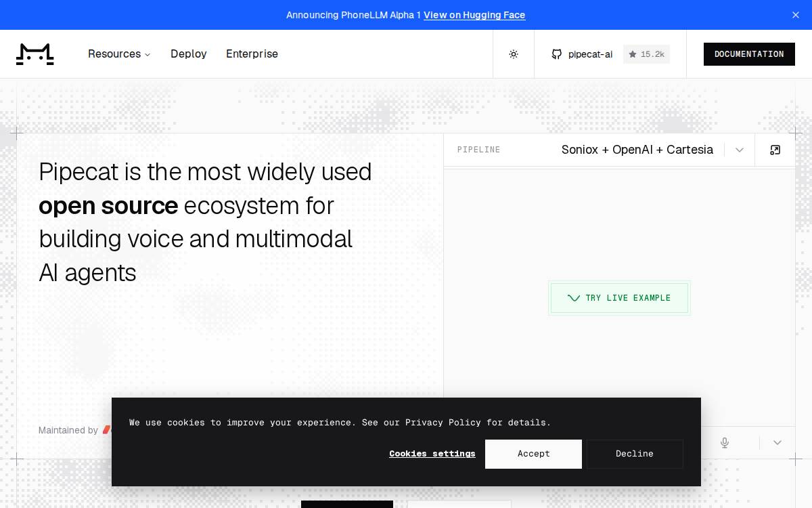Decline cookies

(x=635, y=454)
